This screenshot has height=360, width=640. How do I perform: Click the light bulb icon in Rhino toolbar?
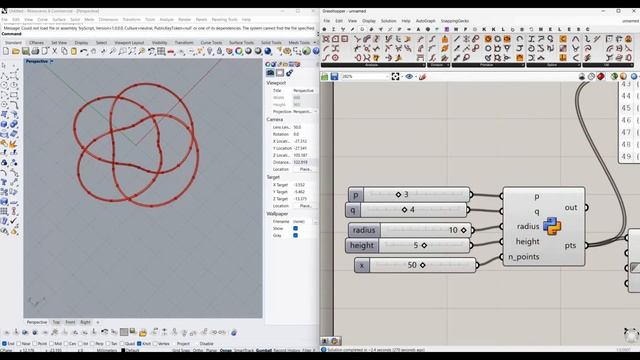(x=210, y=51)
